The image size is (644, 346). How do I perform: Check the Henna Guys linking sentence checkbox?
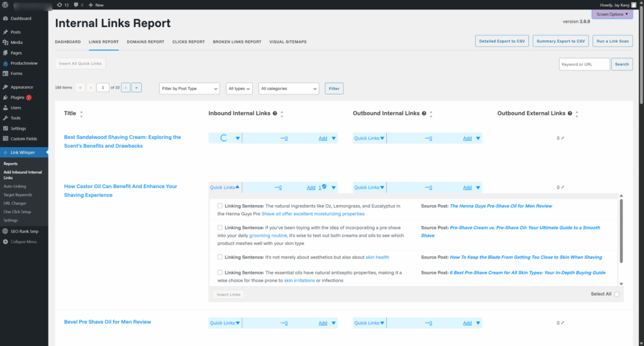tap(219, 206)
